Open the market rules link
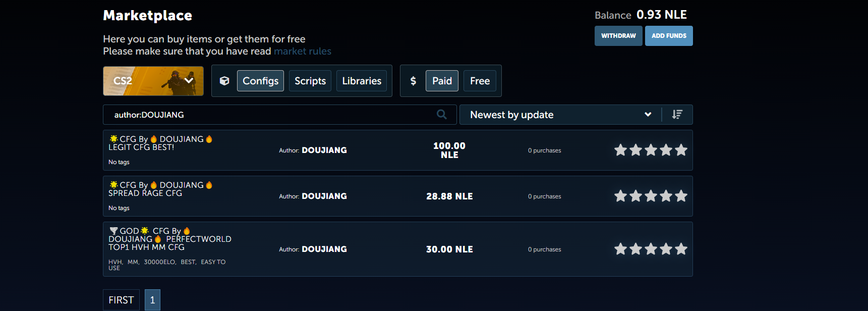 click(302, 51)
